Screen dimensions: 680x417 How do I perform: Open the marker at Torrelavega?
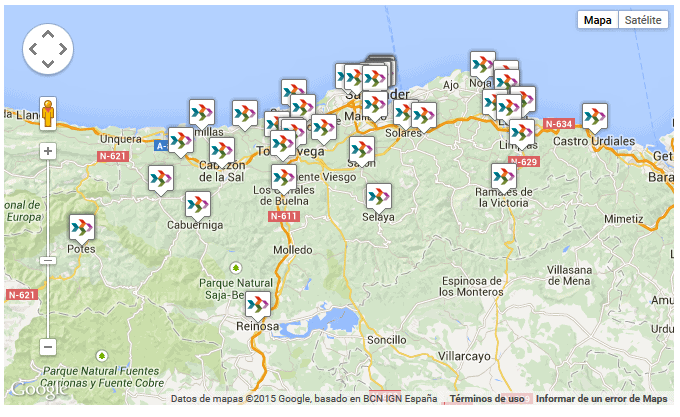point(283,144)
